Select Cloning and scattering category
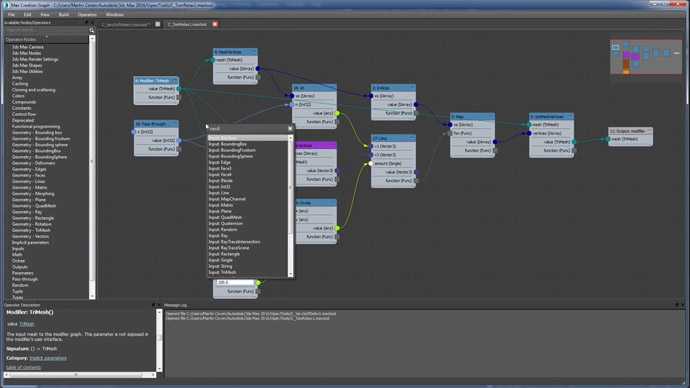The width and height of the screenshot is (690, 388). coord(33,90)
